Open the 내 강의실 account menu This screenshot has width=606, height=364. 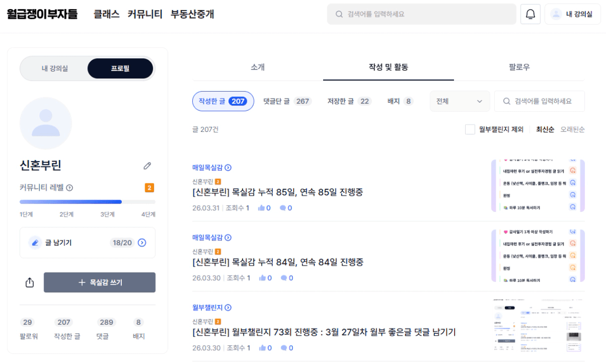tap(572, 14)
